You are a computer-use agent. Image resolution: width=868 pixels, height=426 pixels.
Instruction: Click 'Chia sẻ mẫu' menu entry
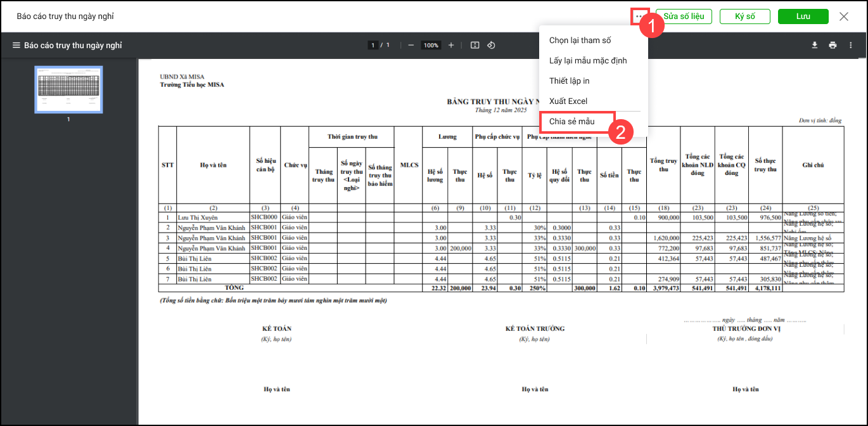pos(571,122)
